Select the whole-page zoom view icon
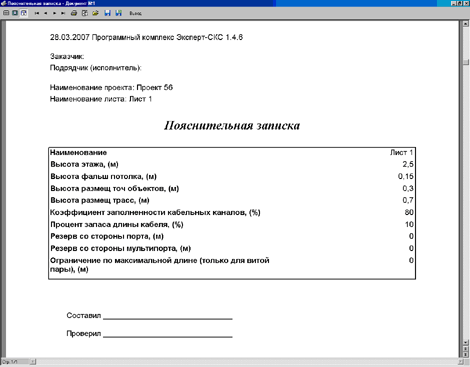This screenshot has height=367, width=470. [6, 13]
